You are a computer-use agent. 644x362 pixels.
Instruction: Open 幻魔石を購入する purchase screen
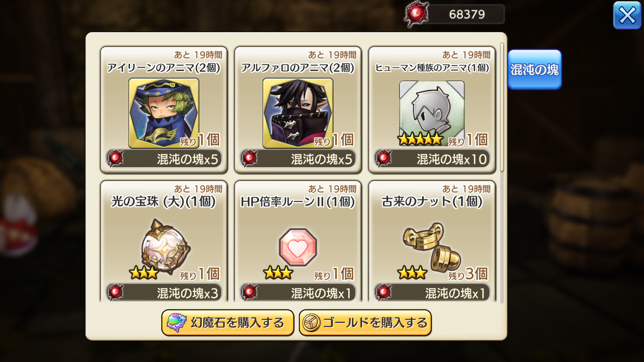(228, 323)
